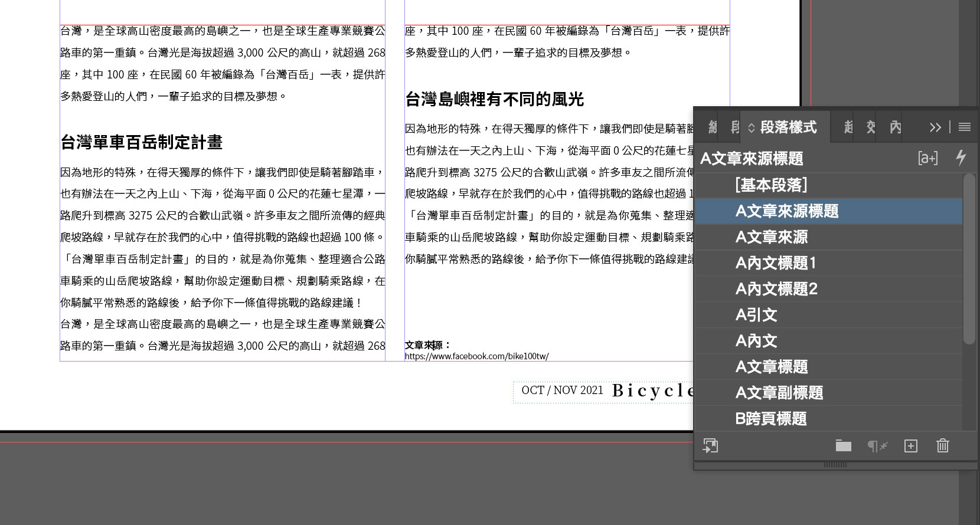Click the new style from selection [a+] icon
The image size is (980, 525).
tap(927, 158)
